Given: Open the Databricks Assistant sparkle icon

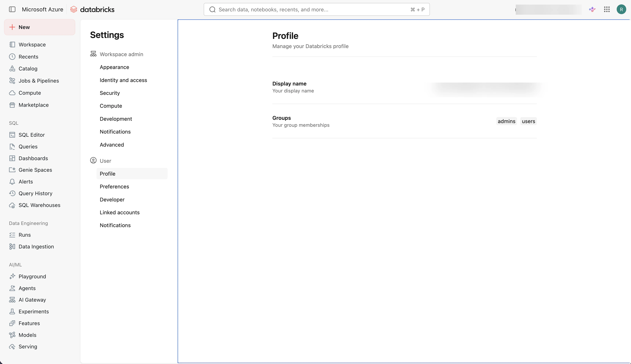Looking at the screenshot, I should click(x=592, y=10).
